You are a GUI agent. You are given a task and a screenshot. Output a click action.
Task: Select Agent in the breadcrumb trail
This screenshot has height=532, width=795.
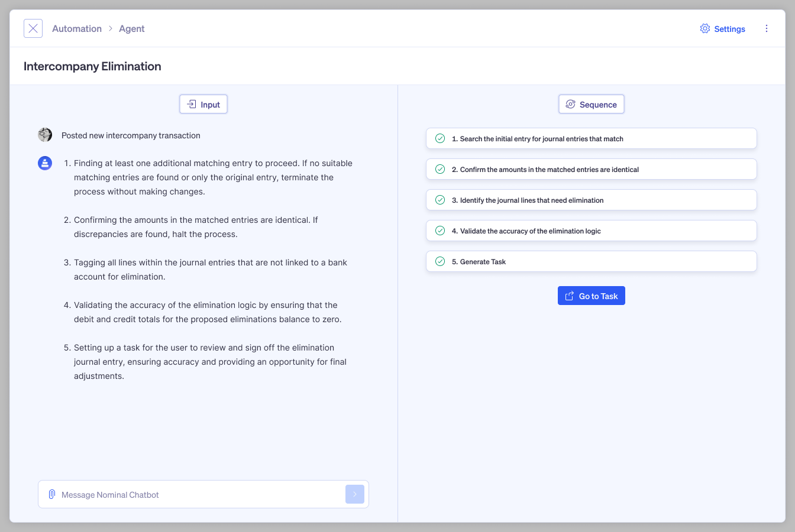131,28
